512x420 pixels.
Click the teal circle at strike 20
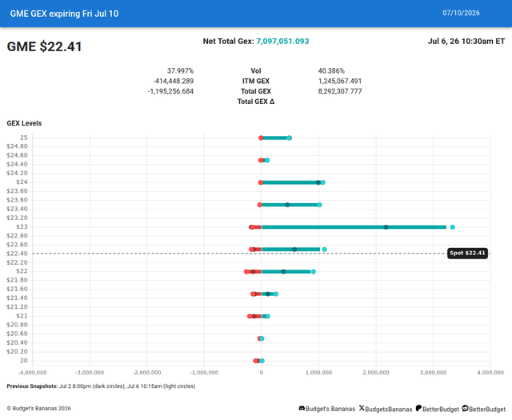pyautogui.click(x=262, y=361)
